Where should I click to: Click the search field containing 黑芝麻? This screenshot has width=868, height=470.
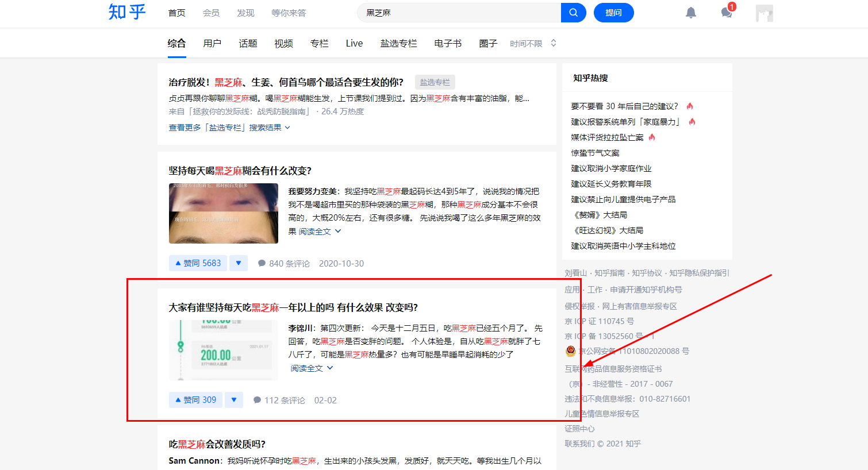pos(459,13)
